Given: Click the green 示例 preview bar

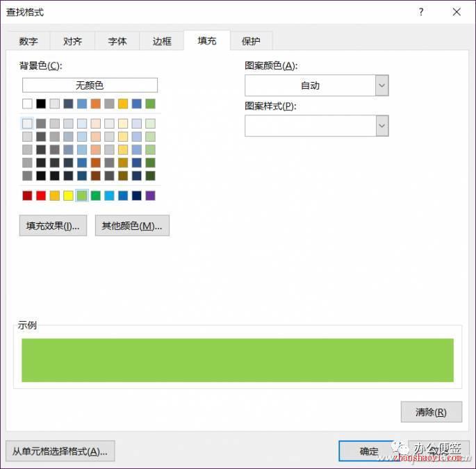Looking at the screenshot, I should [x=238, y=360].
